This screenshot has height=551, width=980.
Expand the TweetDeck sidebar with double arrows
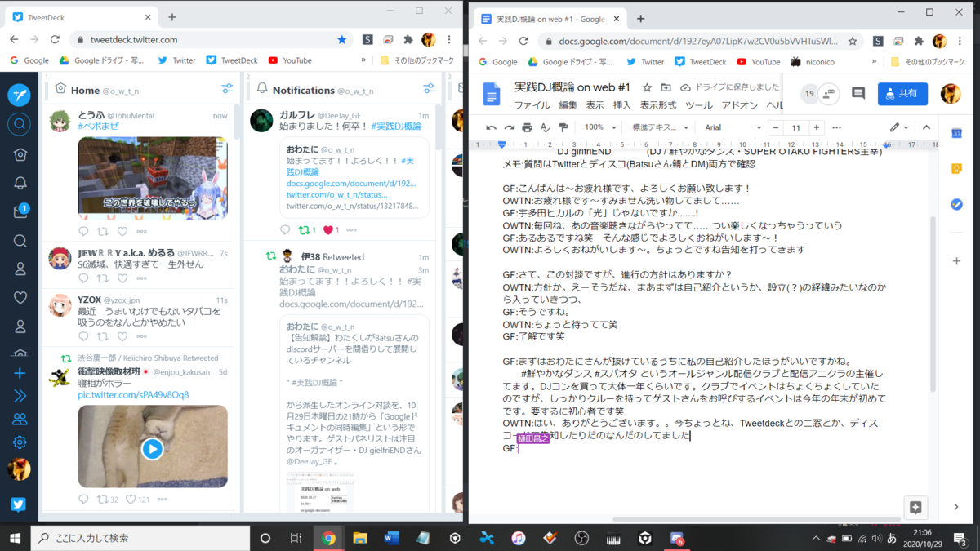tap(20, 396)
